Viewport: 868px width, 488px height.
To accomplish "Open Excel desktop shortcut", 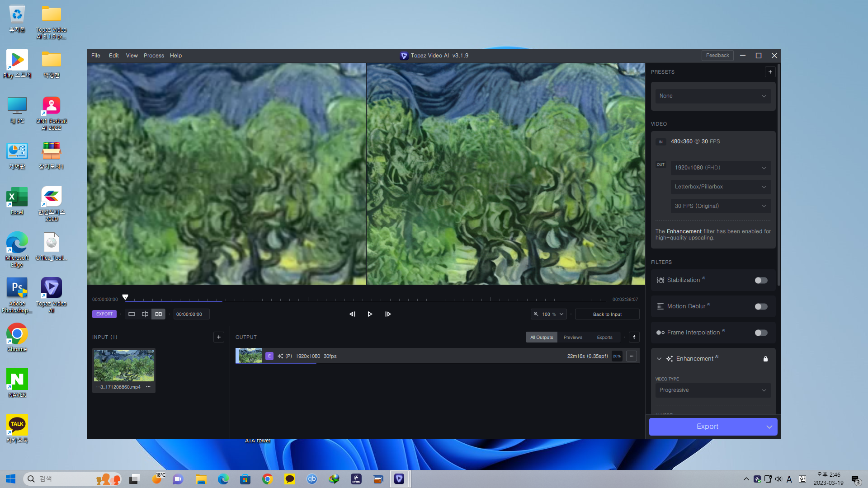I will [x=17, y=201].
